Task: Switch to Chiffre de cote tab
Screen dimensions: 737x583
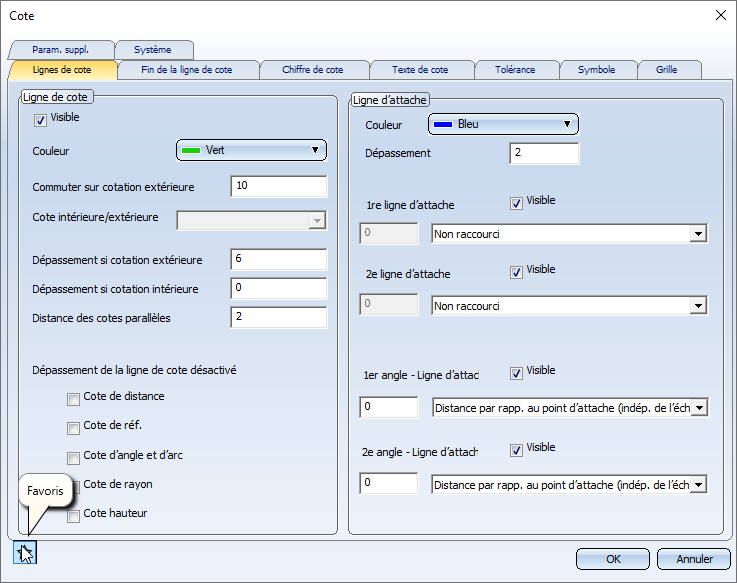Action: pos(313,70)
